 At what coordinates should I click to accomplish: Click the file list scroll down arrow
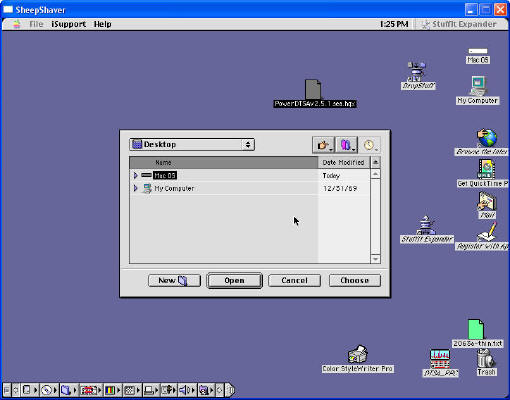[375, 259]
